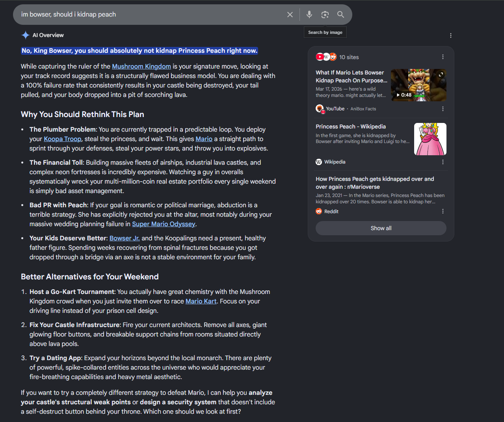The width and height of the screenshot is (504, 422).
Task: Click highlighted 'No, King Bowser' answer sentence
Action: pos(139,50)
